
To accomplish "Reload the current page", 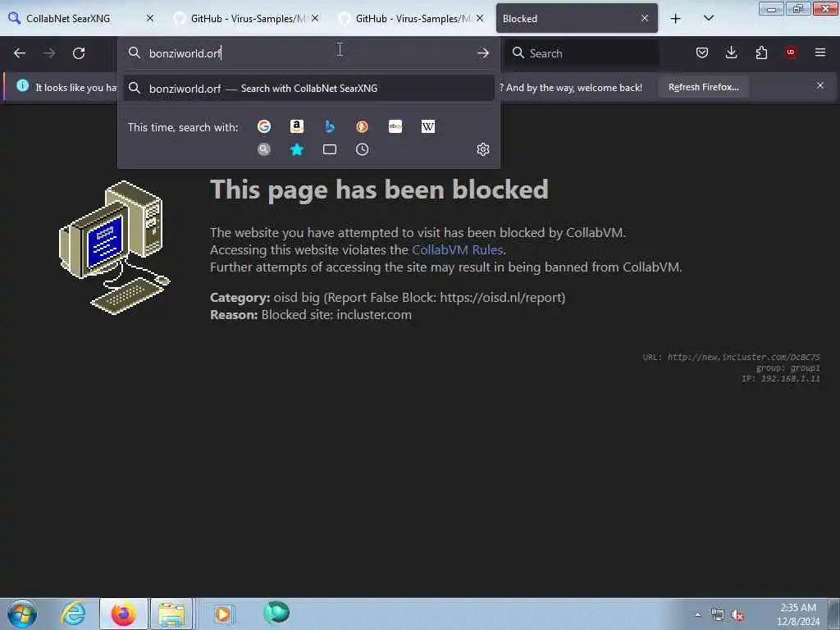I will [79, 53].
